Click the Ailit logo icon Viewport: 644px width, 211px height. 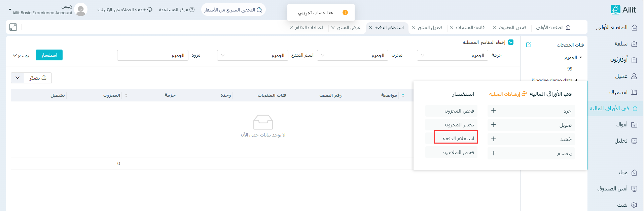tap(615, 10)
